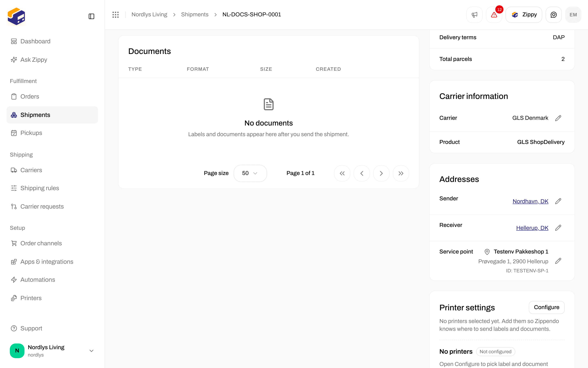Screen dimensions: 588x368
Task: Open Carrier requests
Action: click(52, 206)
